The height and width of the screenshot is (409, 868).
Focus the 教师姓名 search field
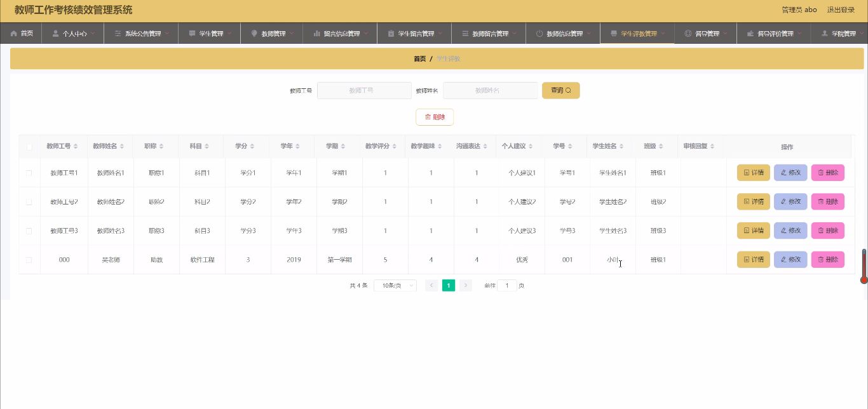(x=490, y=90)
